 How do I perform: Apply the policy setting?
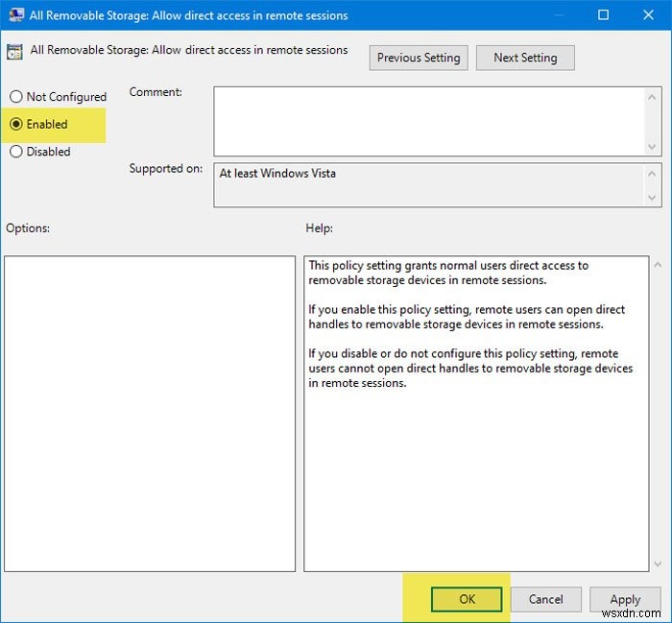point(625,599)
